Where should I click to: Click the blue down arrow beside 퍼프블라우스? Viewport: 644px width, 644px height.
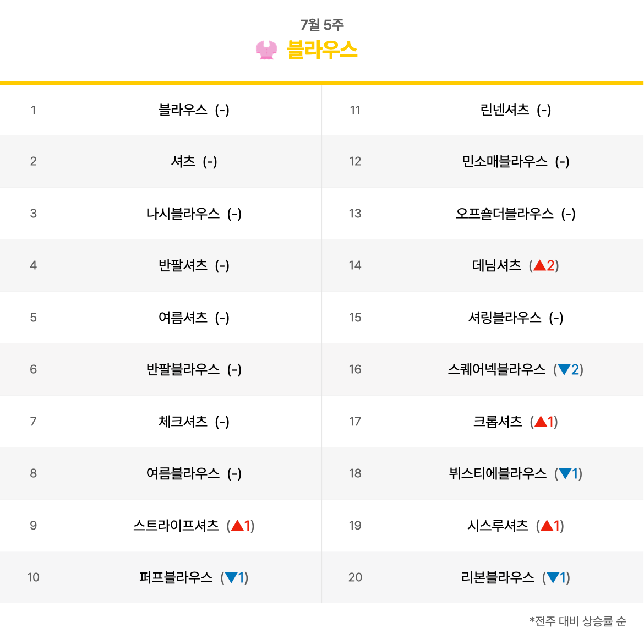231,577
